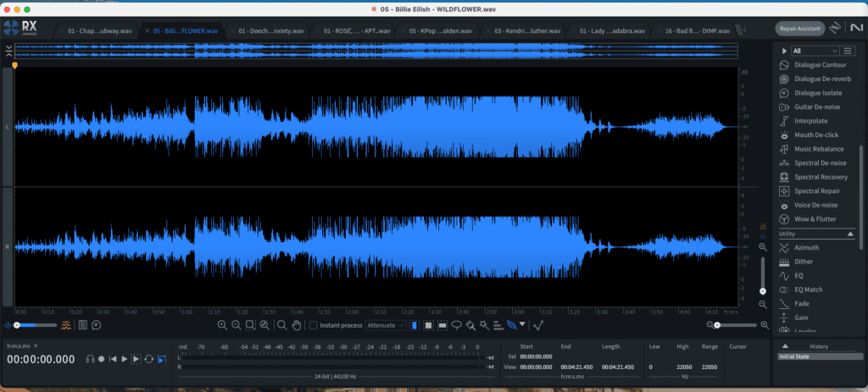Image resolution: width=868 pixels, height=392 pixels.
Task: Select the Magic Wand selection tool
Action: 484,325
